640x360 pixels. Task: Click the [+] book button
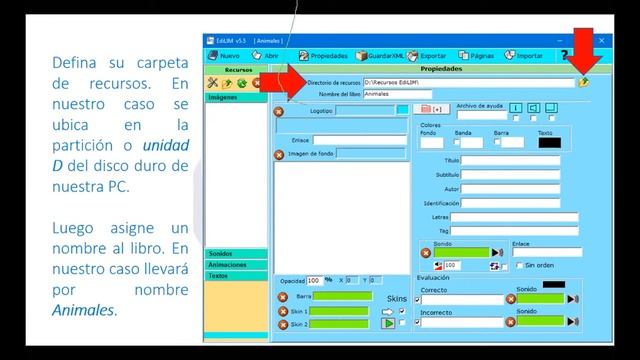[431, 109]
